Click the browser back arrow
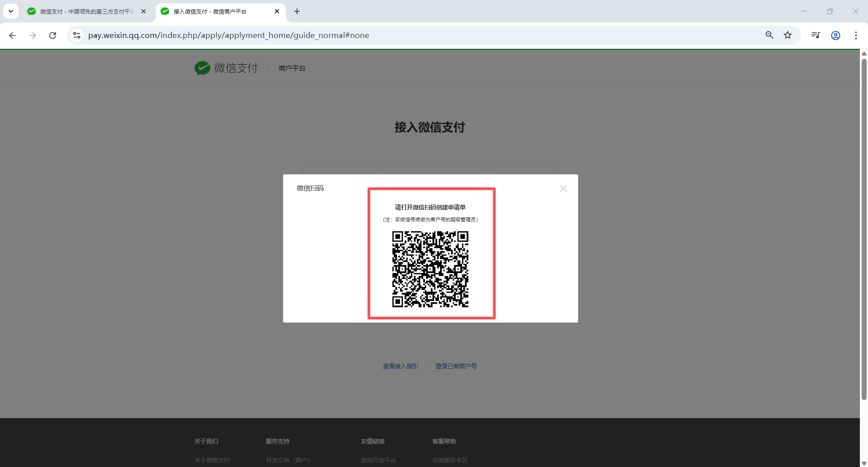 click(13, 35)
